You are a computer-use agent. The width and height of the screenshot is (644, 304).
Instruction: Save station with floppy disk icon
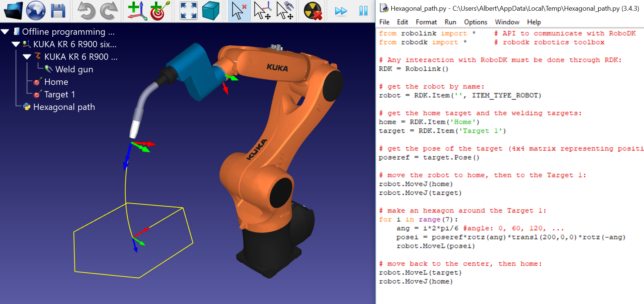coord(58,11)
